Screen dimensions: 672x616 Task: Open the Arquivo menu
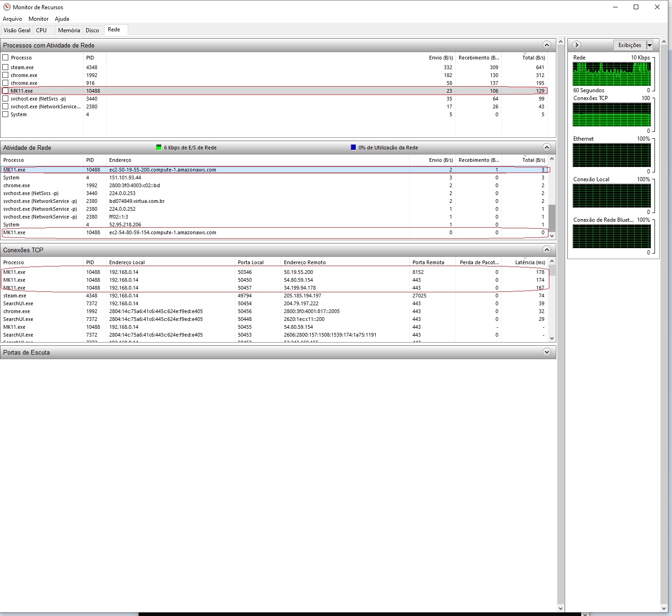click(x=12, y=19)
